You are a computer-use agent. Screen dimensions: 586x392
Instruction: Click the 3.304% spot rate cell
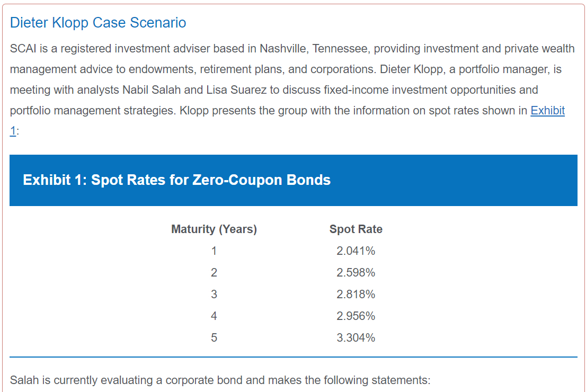point(356,338)
